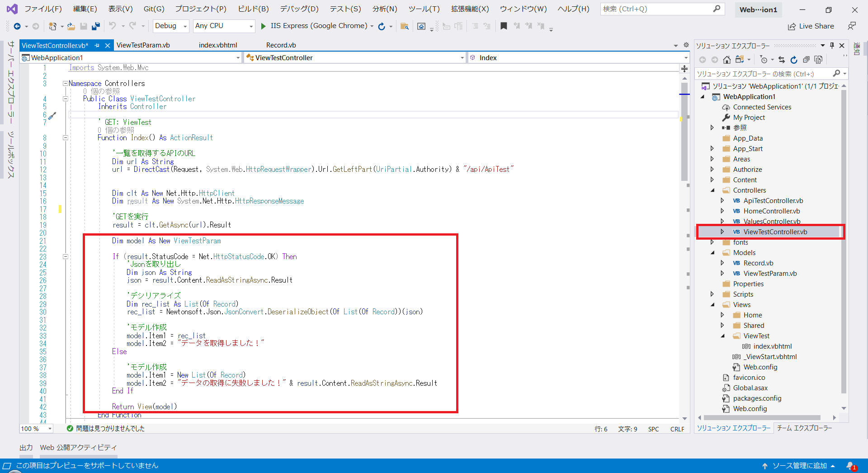Viewport: 868px width, 473px height.
Task: Pin the ViewTestController.vb document tab
Action: (97, 45)
